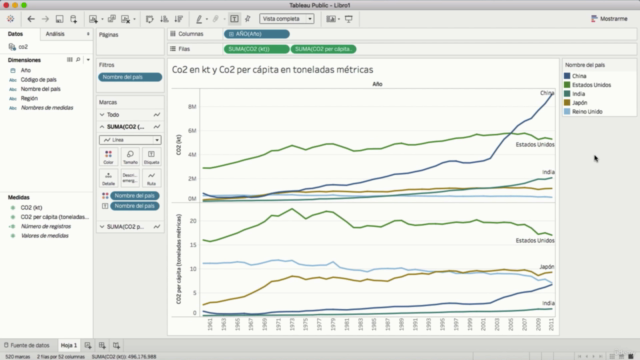Click the Color marks card button
Viewport: 640px width, 360px height.
[108, 157]
